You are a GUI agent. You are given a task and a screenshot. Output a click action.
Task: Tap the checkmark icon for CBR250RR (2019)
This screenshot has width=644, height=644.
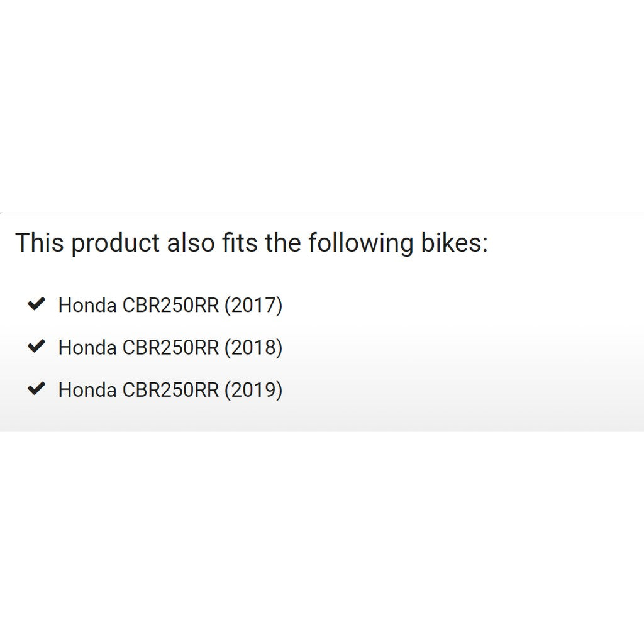point(37,389)
